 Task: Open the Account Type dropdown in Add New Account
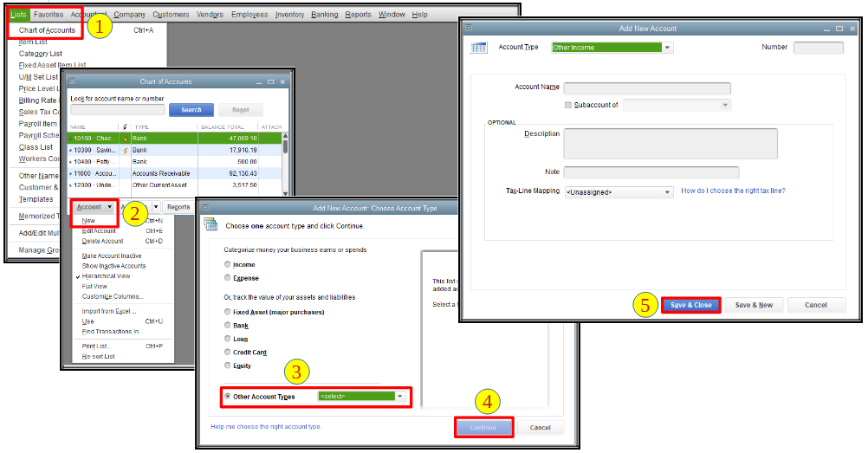pyautogui.click(x=612, y=48)
